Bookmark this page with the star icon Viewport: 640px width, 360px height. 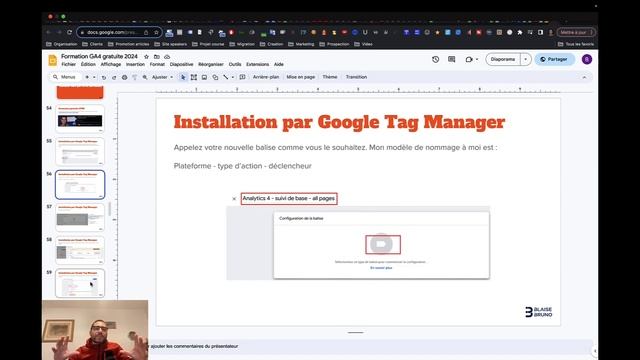(156, 32)
